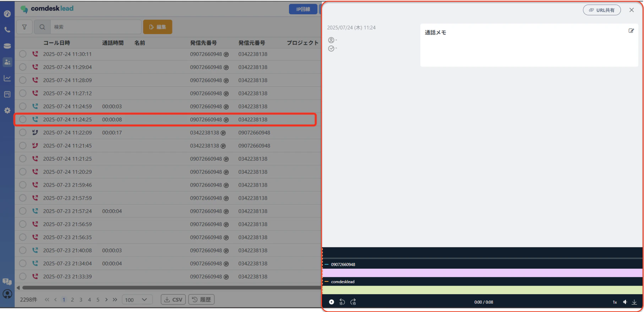This screenshot has height=312, width=644.
Task: Go to page 5
Action: click(x=98, y=300)
